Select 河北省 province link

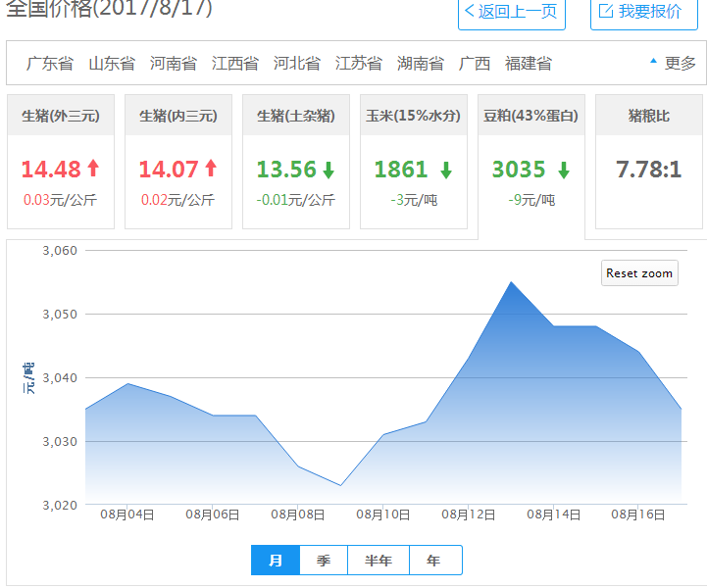pyautogui.click(x=297, y=64)
